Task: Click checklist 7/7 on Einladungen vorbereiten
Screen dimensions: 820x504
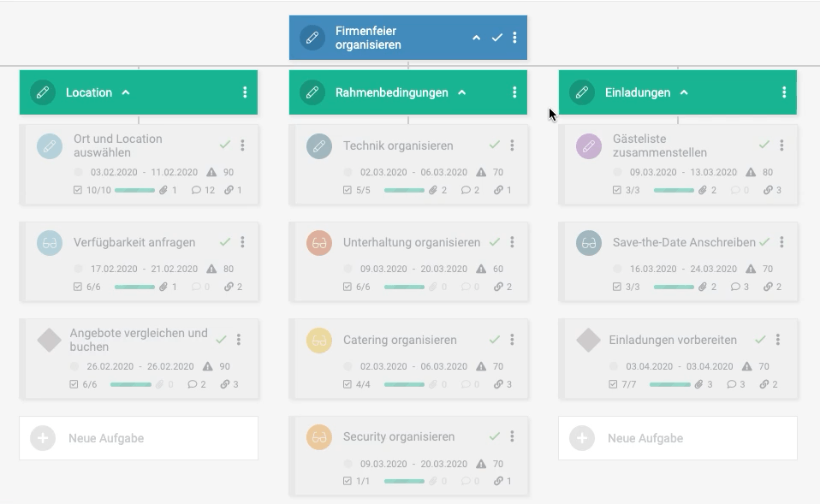Action: click(623, 384)
